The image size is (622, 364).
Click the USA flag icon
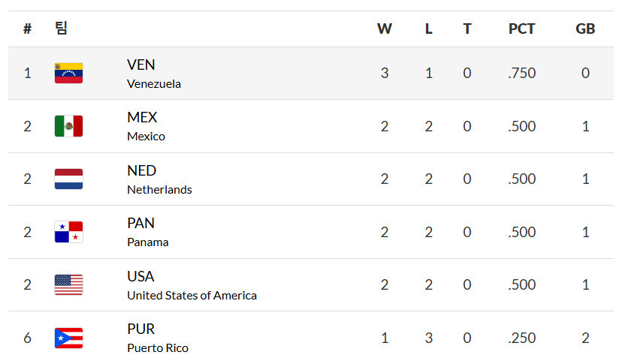point(68,285)
